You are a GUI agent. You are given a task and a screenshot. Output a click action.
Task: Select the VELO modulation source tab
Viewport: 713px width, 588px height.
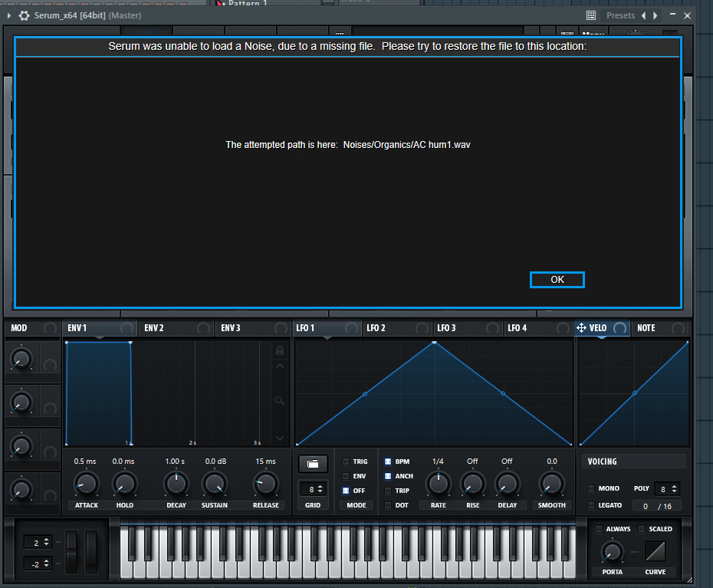tap(602, 328)
